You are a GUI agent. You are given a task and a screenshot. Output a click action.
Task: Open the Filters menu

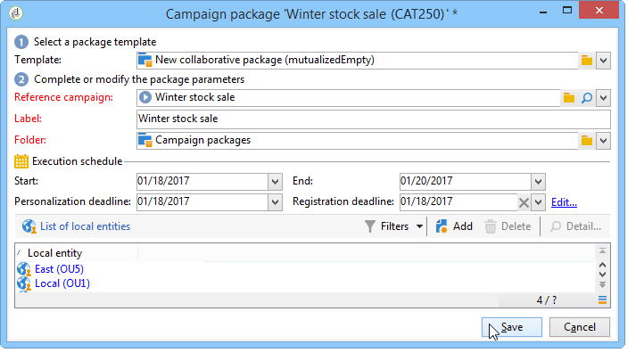point(395,226)
